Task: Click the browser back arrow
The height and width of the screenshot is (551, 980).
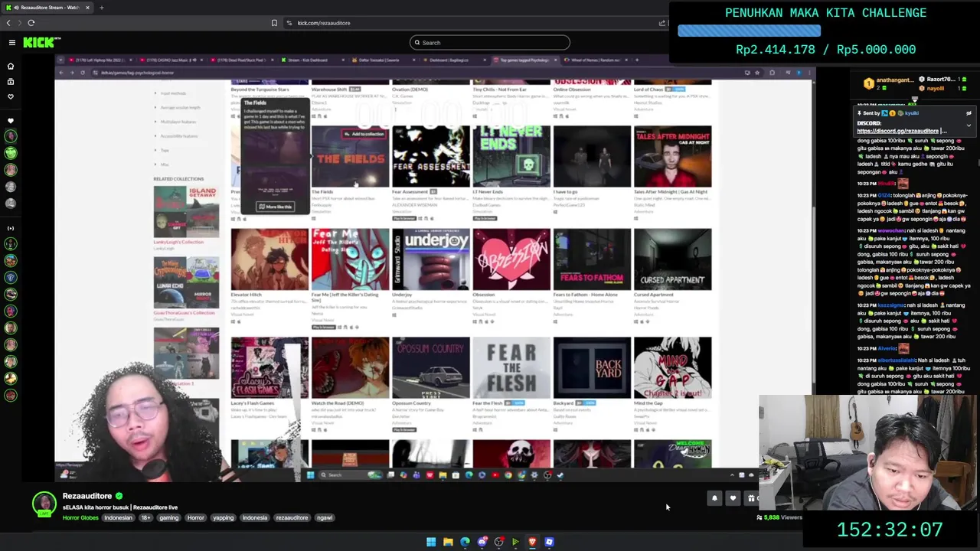Action: (x=8, y=23)
